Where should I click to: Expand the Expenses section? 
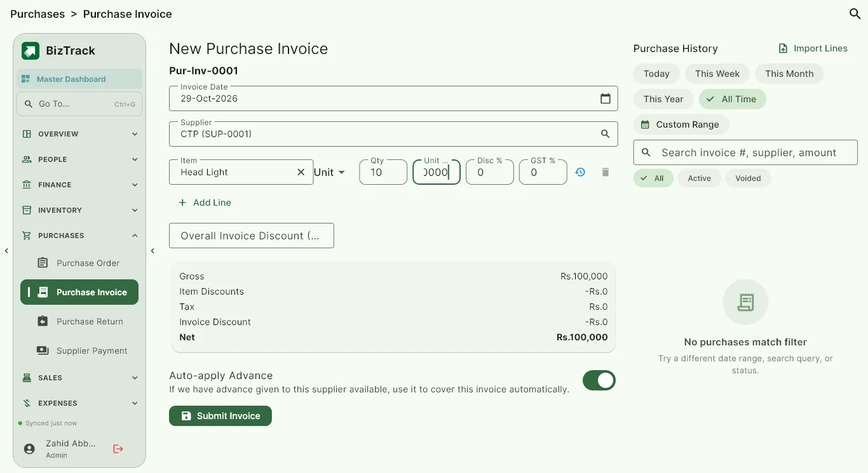click(79, 403)
